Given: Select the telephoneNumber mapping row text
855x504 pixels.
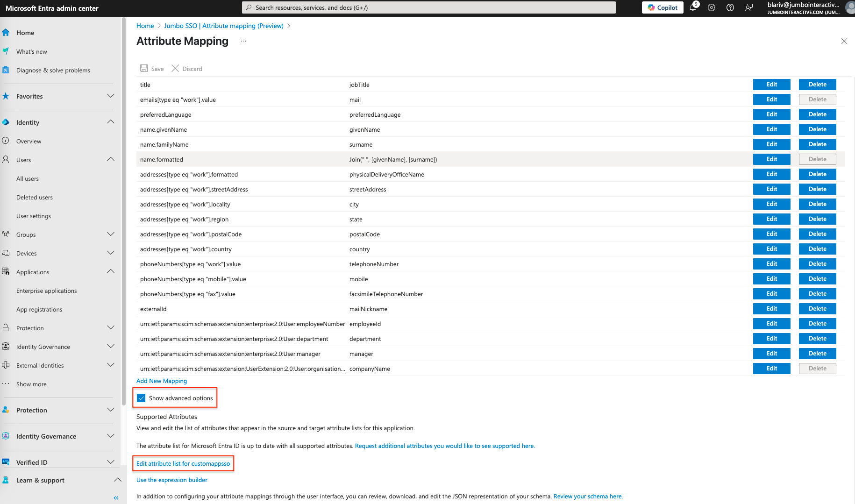Looking at the screenshot, I should click(x=374, y=264).
